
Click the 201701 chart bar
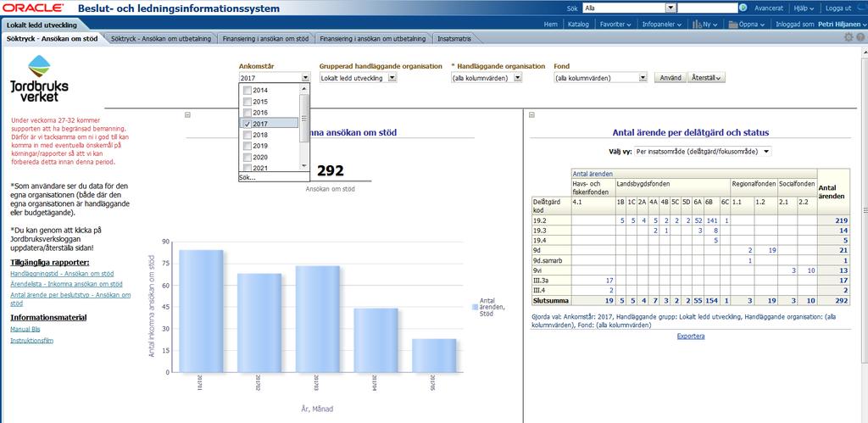(x=201, y=311)
